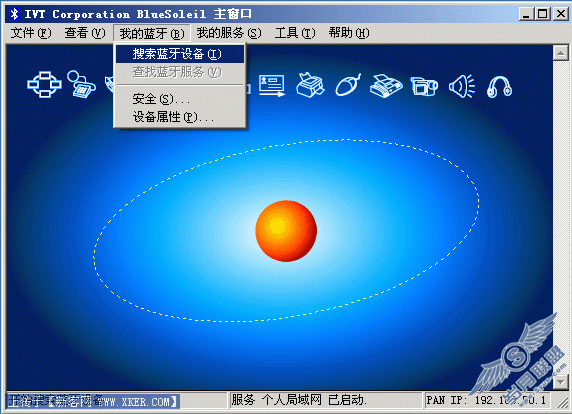The height and width of the screenshot is (414, 572).
Task: Click the scrollbar down arrow
Action: pyautogui.click(x=560, y=382)
